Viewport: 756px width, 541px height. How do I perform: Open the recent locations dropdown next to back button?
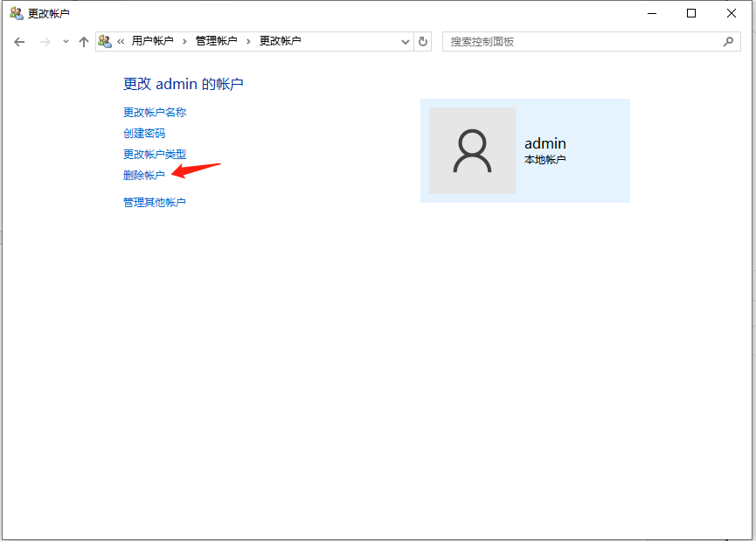[65, 40]
